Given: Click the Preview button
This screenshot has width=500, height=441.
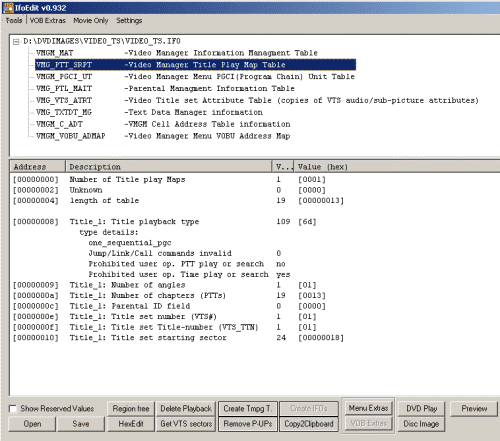Looking at the screenshot, I should pyautogui.click(x=474, y=409).
